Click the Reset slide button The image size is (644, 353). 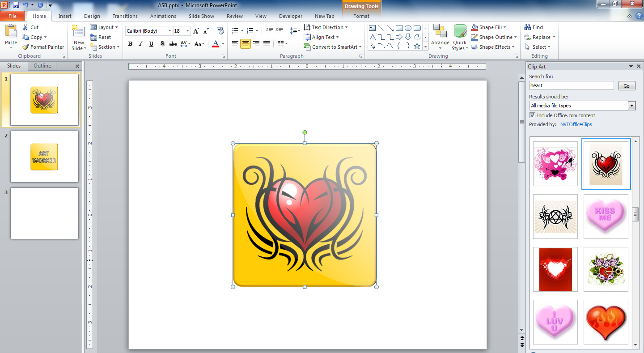coord(101,37)
